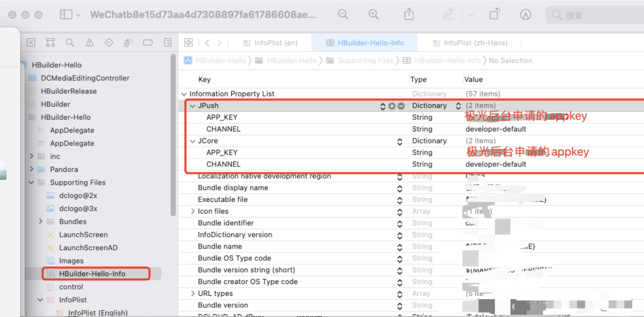Open the JPush Dictionary type stepper
Screen dimensions: 644x317
tap(458, 106)
